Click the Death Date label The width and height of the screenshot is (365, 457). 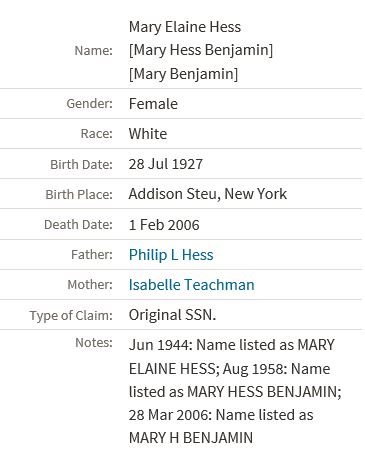point(78,225)
